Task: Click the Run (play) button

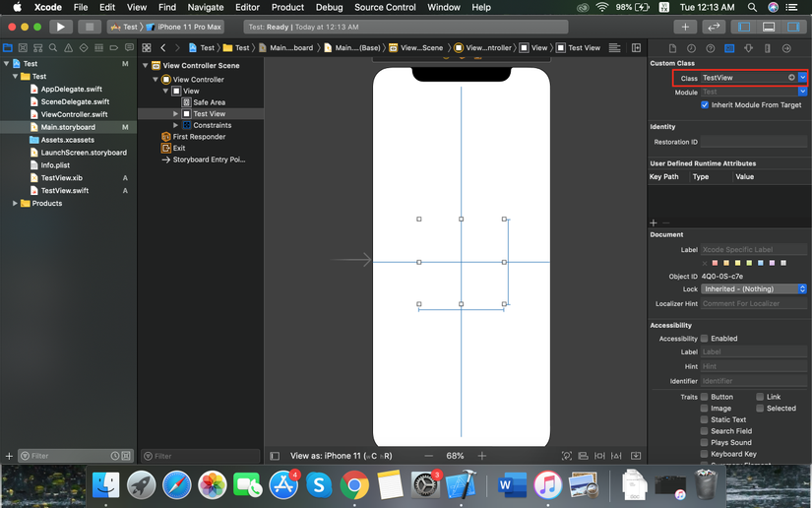Action: pyautogui.click(x=60, y=27)
